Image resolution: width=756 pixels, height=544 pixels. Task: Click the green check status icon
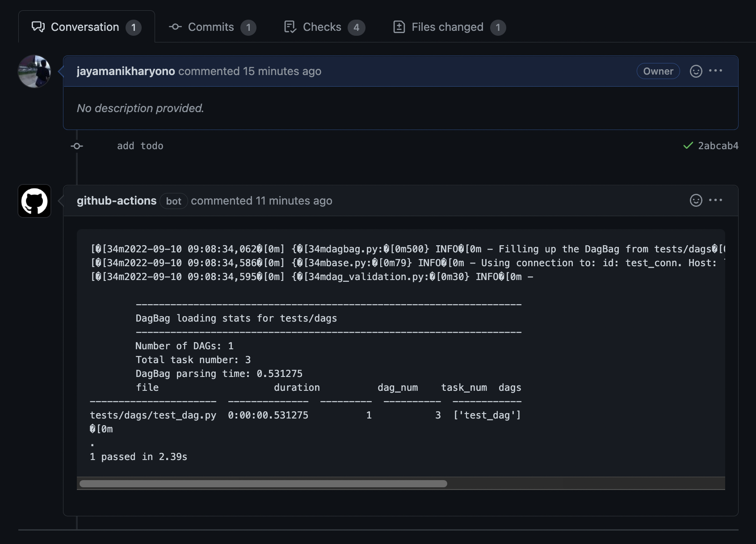pos(688,146)
